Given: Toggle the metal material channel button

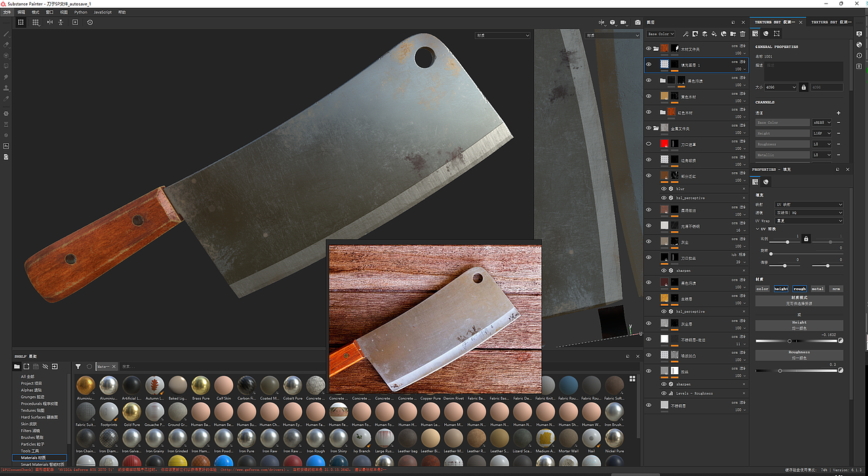Looking at the screenshot, I should (x=818, y=289).
